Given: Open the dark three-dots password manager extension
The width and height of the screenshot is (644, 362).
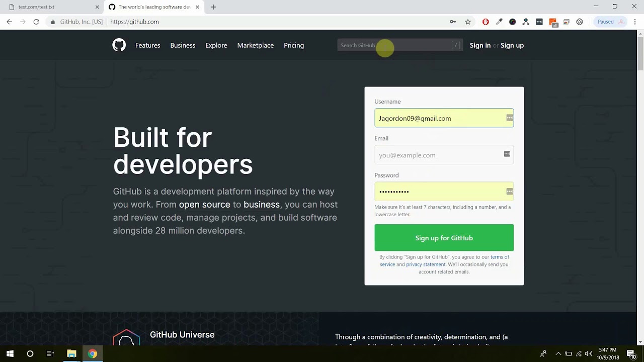Looking at the screenshot, I should pyautogui.click(x=539, y=22).
